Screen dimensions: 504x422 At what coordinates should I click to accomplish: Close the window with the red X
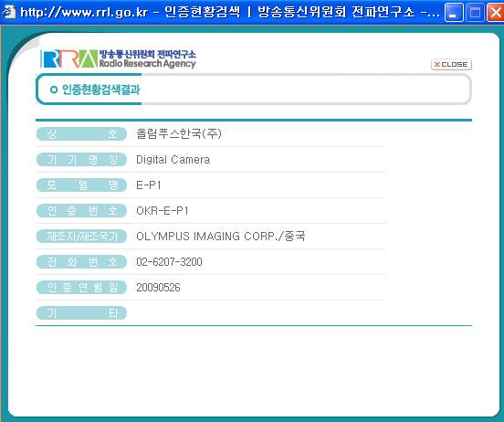(x=495, y=13)
